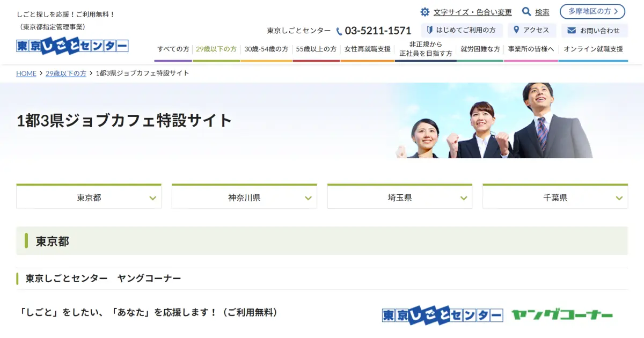The width and height of the screenshot is (644, 338).
Task: Click hero photo of three business people
Action: click(x=494, y=121)
